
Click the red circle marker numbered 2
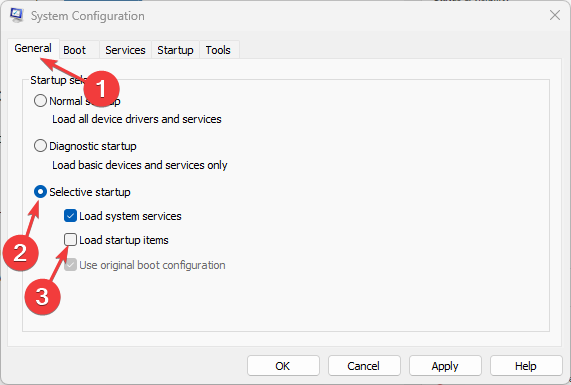pos(20,253)
